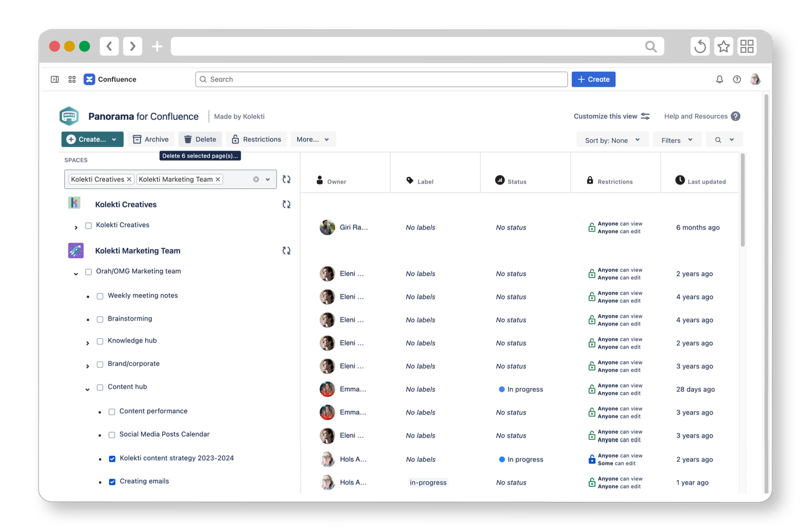The image size is (811, 532).
Task: Check the Brainstorming checkbox
Action: [100, 320]
